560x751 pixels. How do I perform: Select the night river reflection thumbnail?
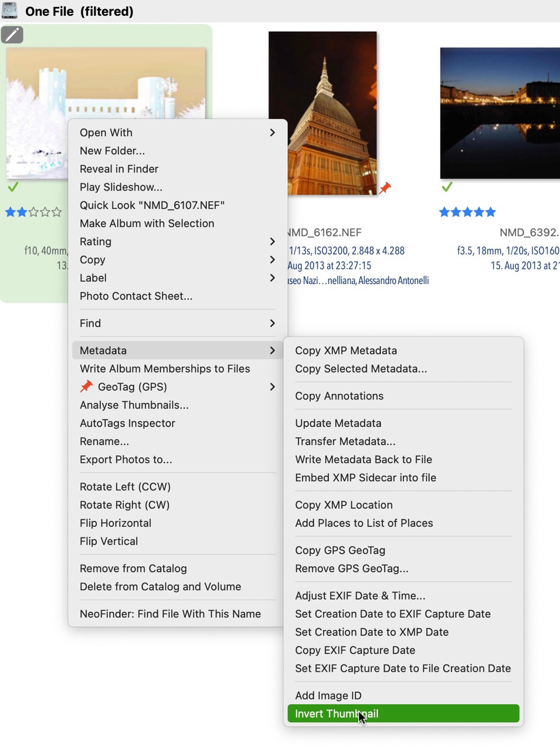coord(500,113)
